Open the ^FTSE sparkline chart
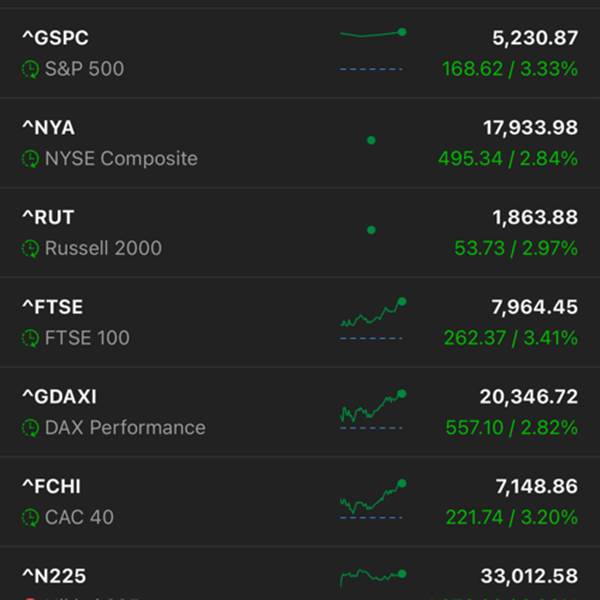The width and height of the screenshot is (600, 600). click(x=372, y=319)
